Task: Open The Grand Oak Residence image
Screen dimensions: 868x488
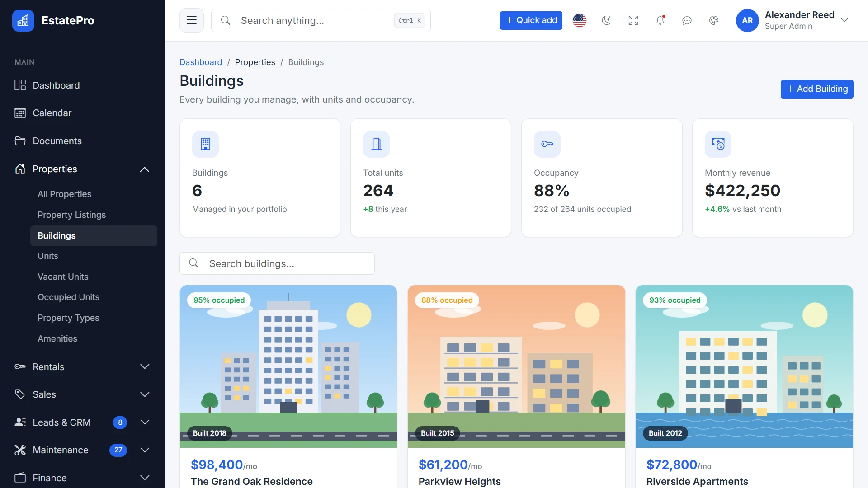Action: pos(288,366)
